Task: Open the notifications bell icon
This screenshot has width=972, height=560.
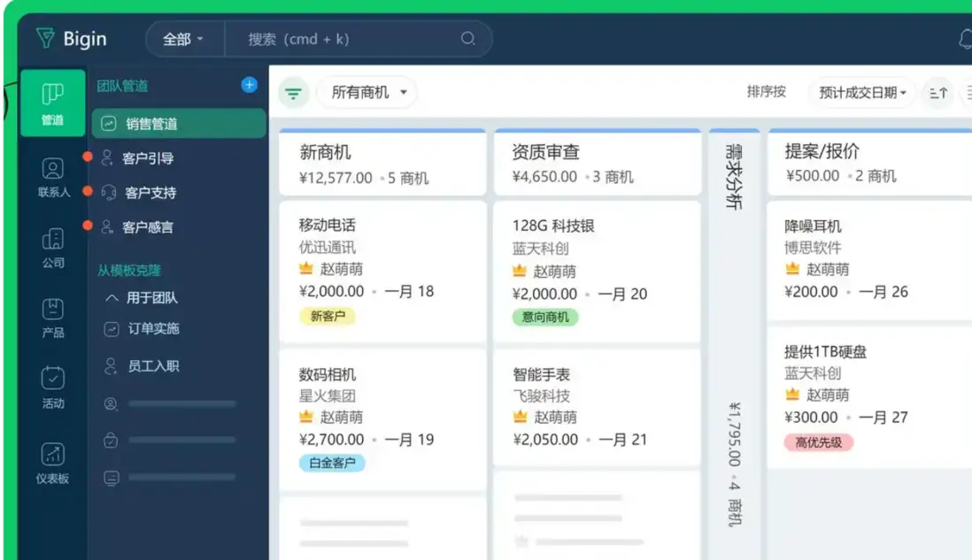Action: click(965, 39)
